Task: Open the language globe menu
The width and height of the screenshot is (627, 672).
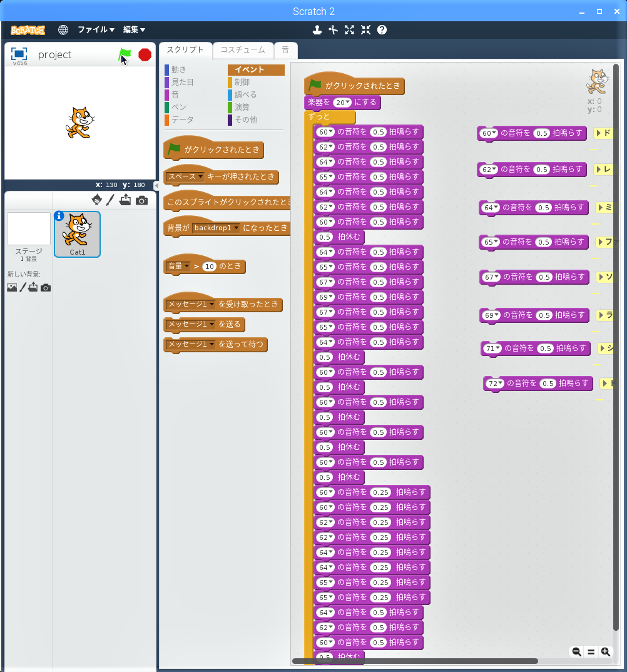Action: (63, 29)
